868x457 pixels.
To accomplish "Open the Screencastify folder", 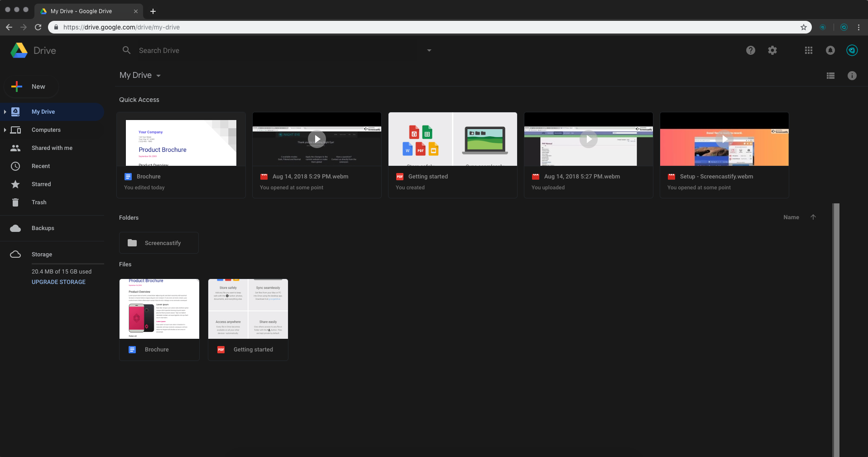I will (x=159, y=243).
